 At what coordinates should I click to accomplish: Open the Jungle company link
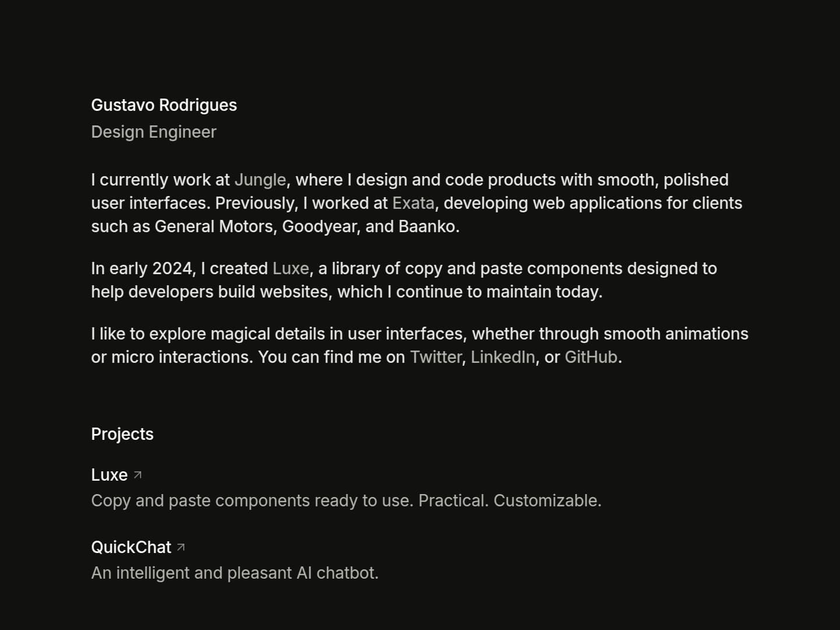(x=260, y=180)
